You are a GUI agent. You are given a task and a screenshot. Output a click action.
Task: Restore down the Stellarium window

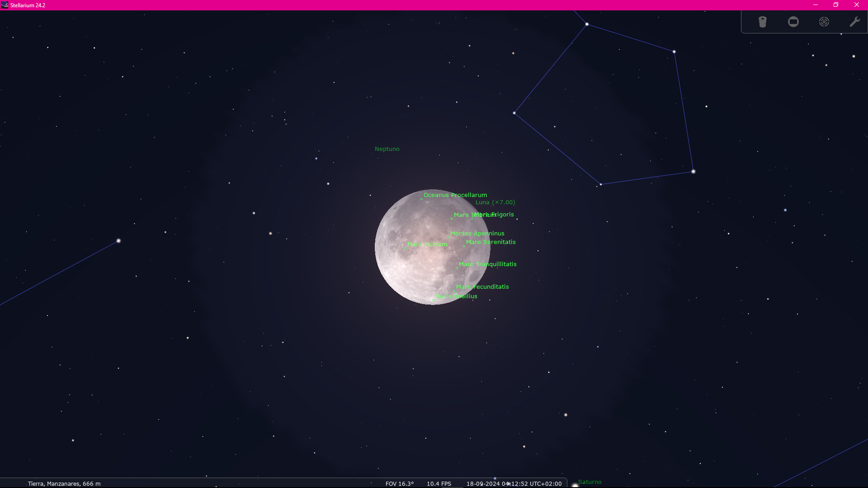click(836, 5)
